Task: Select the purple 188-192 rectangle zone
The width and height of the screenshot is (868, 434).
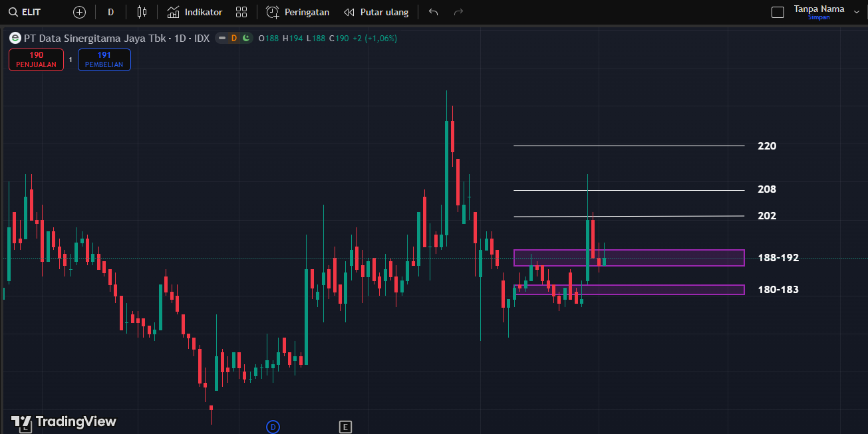Action: (629, 258)
